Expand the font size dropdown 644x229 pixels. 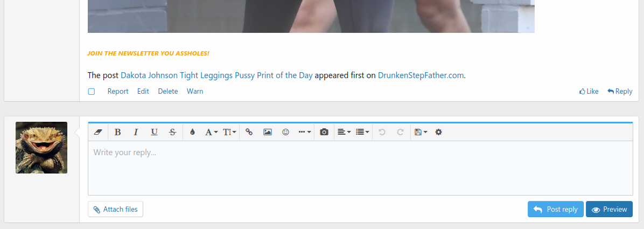(229, 132)
